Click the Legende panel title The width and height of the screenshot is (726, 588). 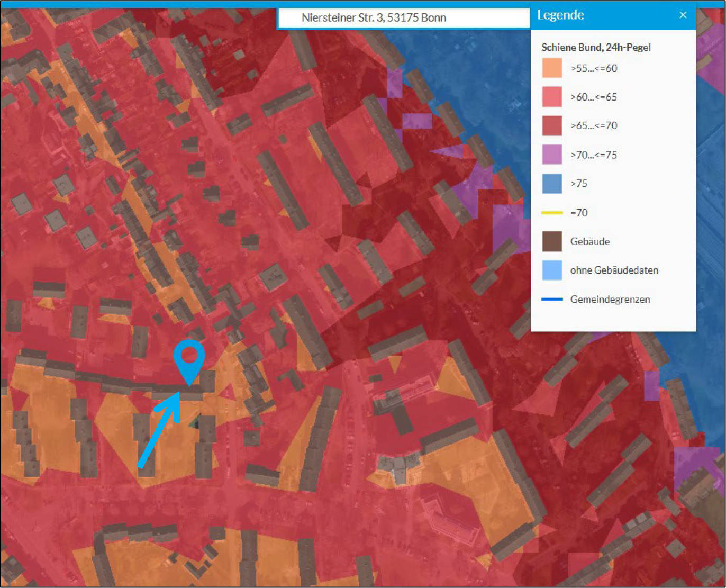point(560,15)
